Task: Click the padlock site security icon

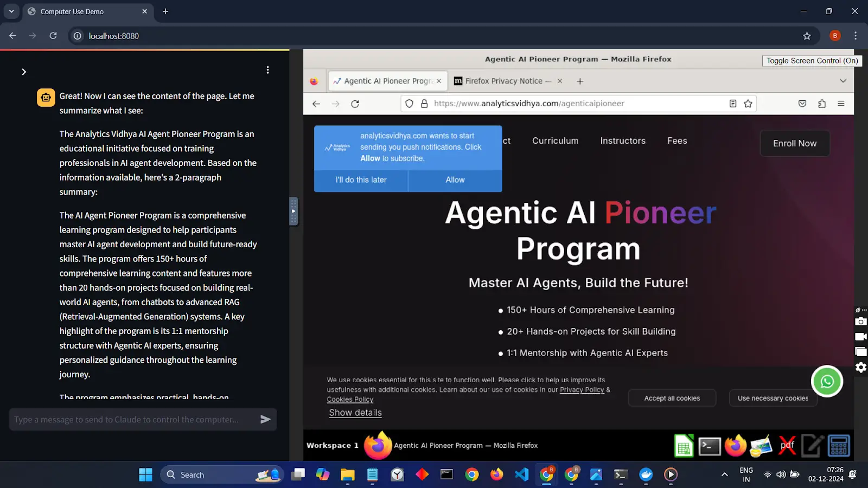Action: pyautogui.click(x=424, y=104)
